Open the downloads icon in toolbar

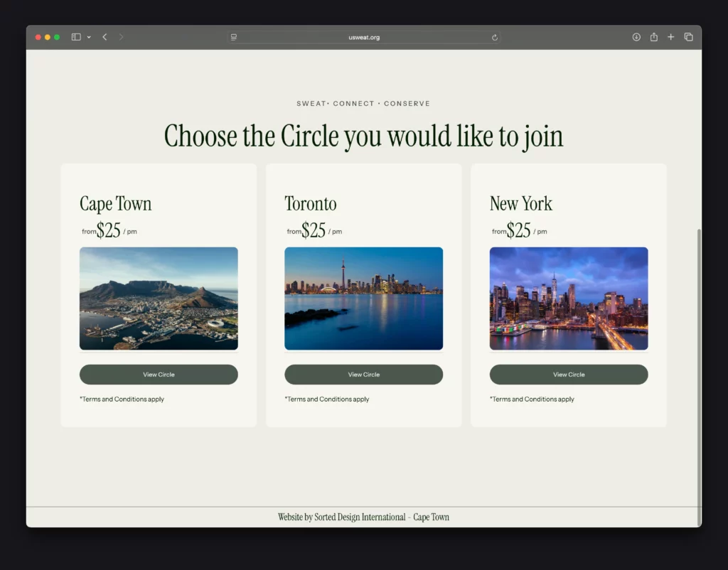(x=636, y=37)
